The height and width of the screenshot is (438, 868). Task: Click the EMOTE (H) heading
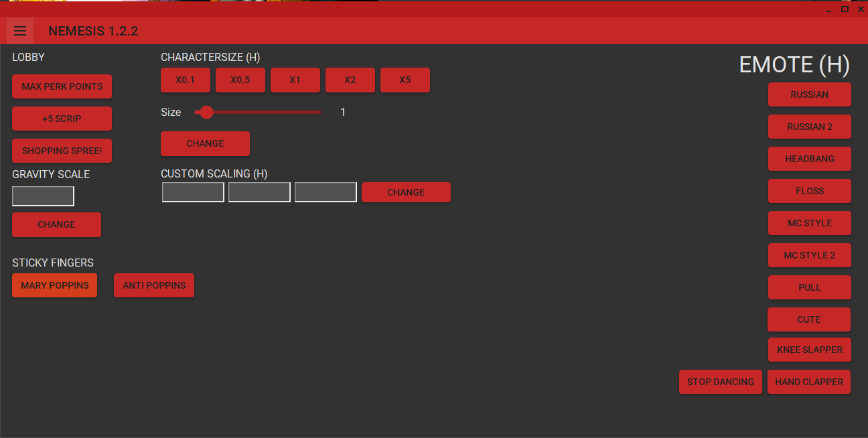[794, 64]
